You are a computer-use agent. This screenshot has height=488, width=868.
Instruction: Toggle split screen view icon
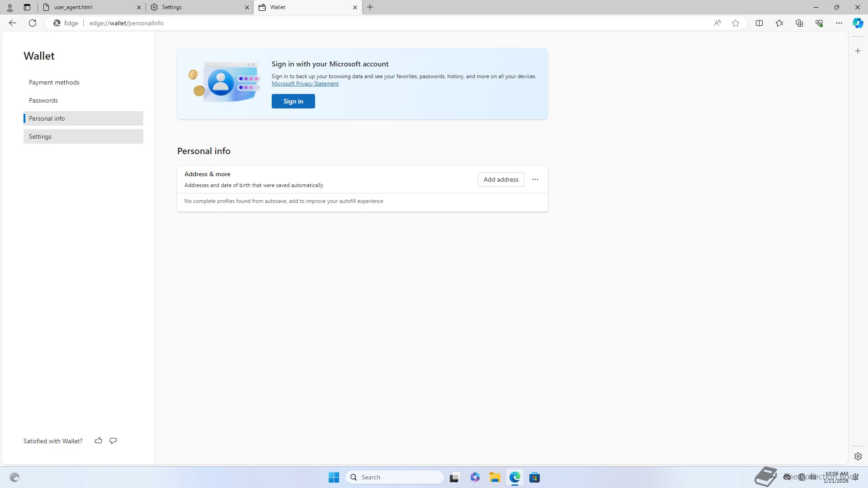click(x=759, y=23)
